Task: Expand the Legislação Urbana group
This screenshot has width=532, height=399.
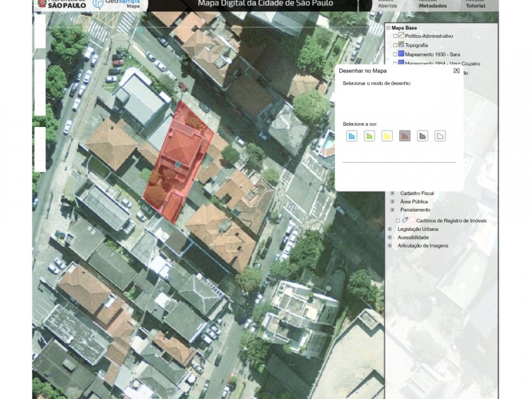Action: pos(390,229)
